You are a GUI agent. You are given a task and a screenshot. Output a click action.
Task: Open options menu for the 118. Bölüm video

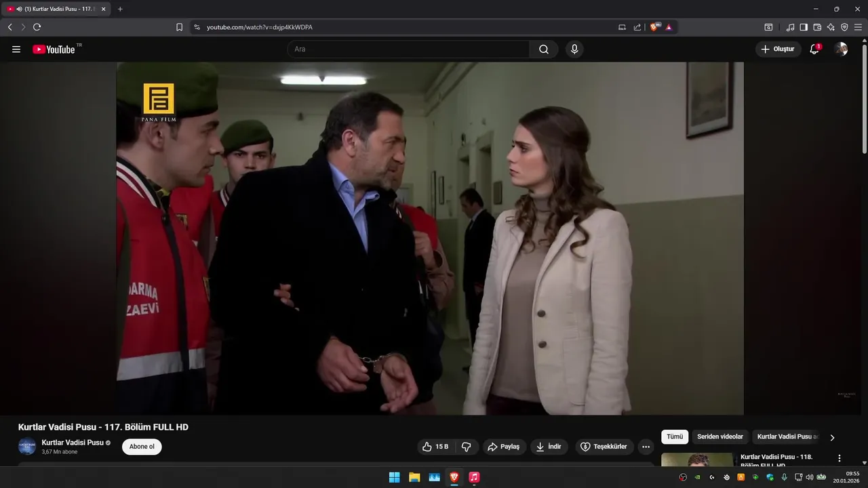click(840, 458)
